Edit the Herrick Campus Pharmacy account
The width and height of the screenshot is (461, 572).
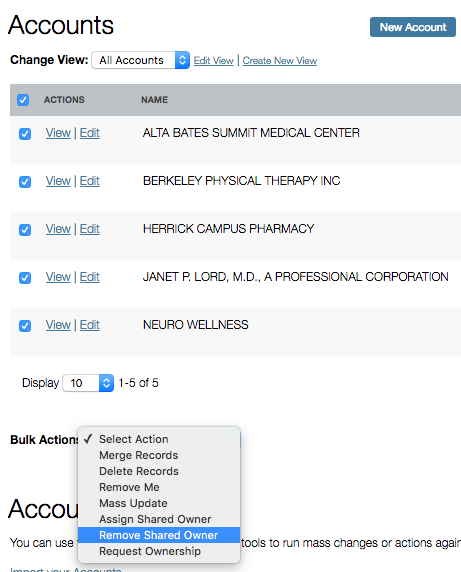[90, 229]
